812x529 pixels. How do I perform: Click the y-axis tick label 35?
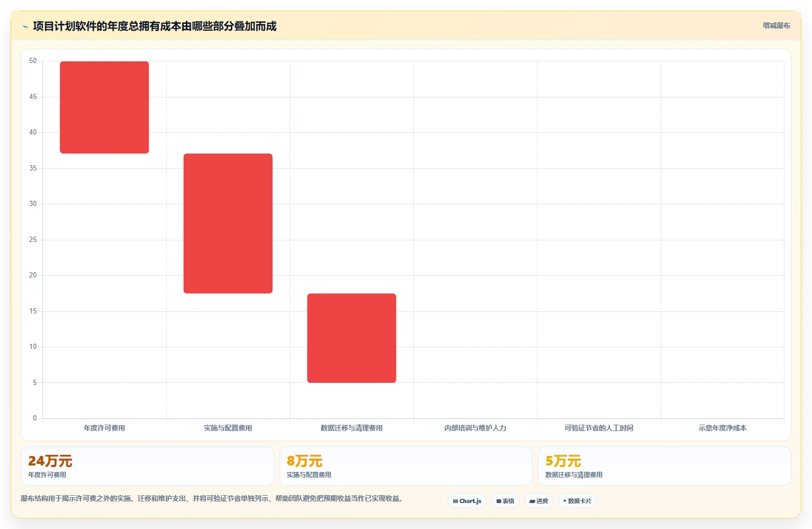point(33,168)
